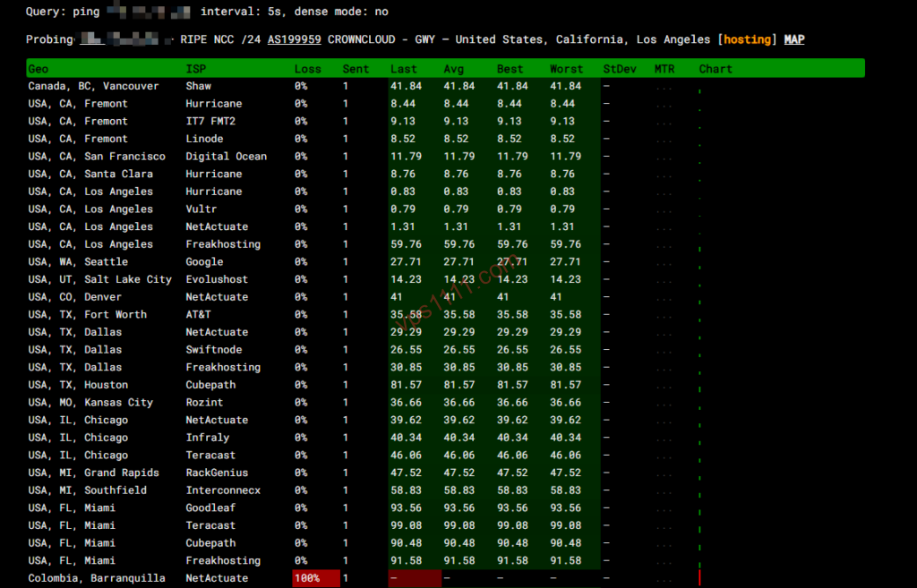Screen dimensions: 917x588
Task: Click the 47.52 Best latency value
Action: (x=512, y=473)
